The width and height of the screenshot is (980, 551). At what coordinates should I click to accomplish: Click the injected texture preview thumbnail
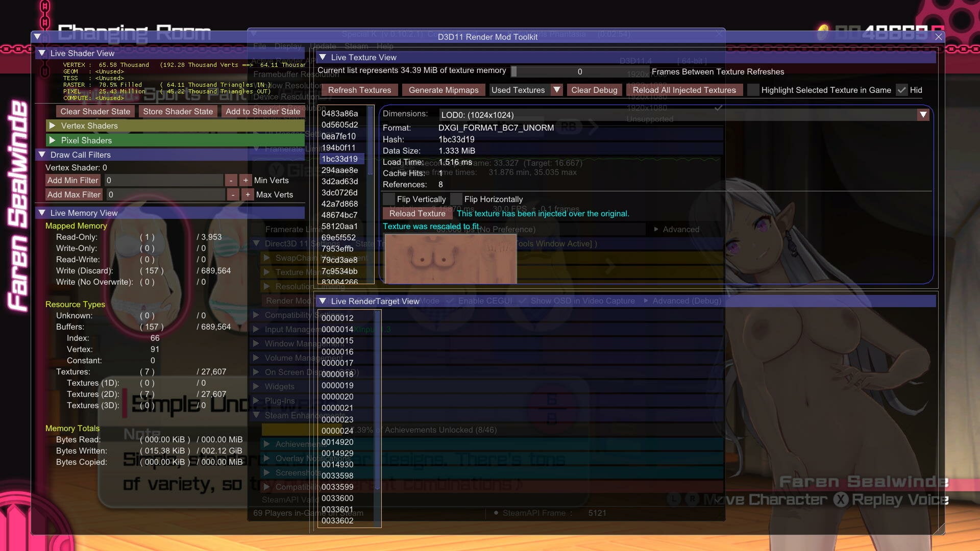tap(450, 259)
